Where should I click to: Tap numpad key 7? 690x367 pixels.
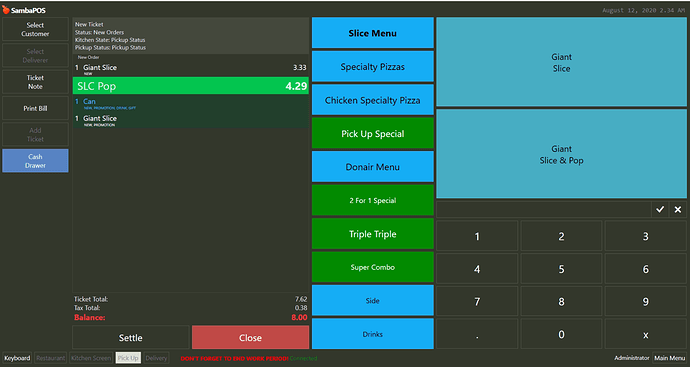click(x=477, y=301)
